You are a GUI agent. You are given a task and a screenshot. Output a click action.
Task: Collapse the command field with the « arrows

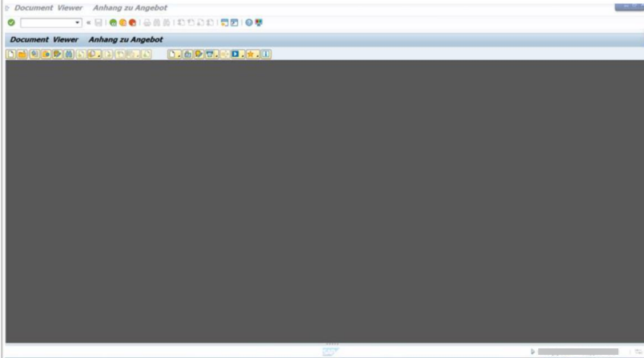pyautogui.click(x=88, y=22)
